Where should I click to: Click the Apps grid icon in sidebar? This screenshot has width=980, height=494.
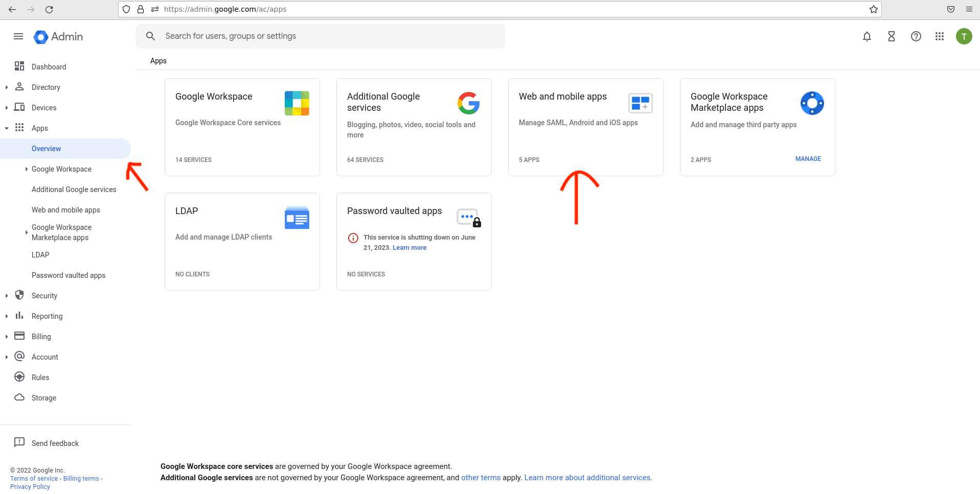19,127
